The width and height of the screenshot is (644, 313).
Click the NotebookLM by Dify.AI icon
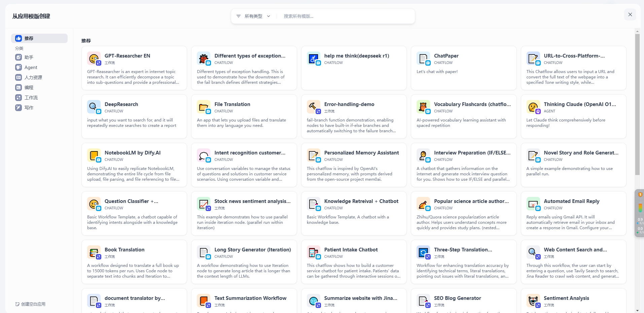(x=94, y=155)
